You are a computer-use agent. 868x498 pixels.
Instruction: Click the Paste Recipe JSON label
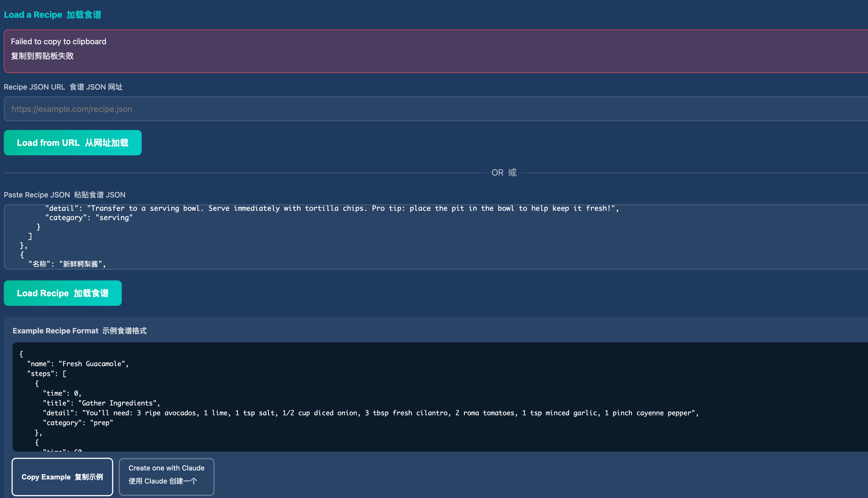[65, 195]
